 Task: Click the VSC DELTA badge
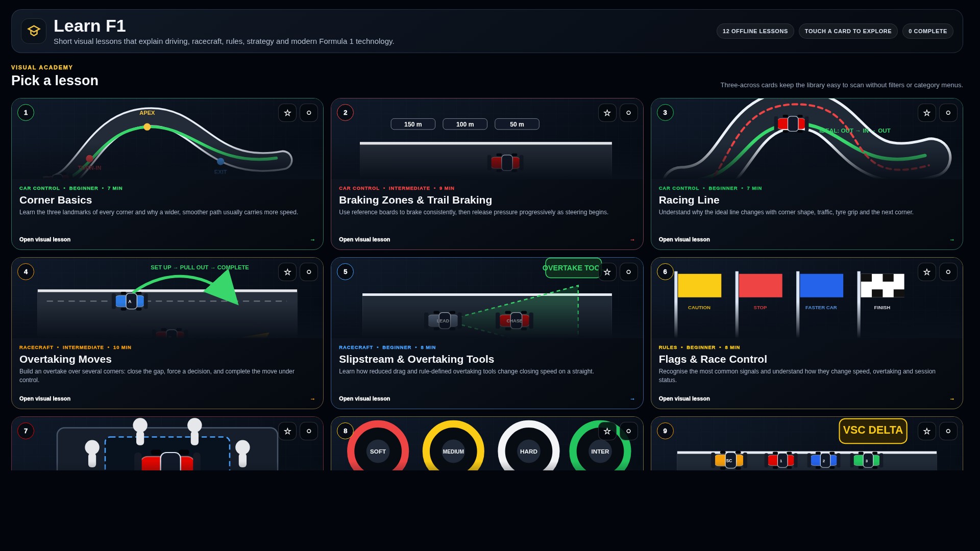(x=873, y=431)
